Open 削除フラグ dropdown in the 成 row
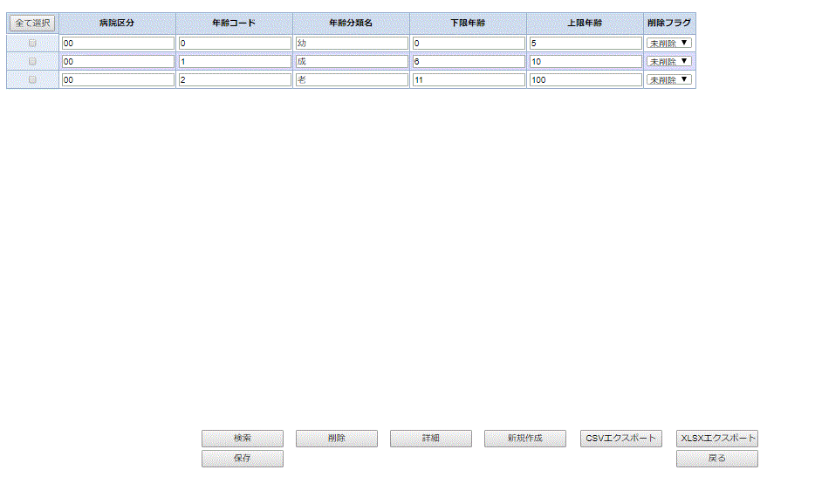This screenshot has height=504, width=815. (669, 61)
